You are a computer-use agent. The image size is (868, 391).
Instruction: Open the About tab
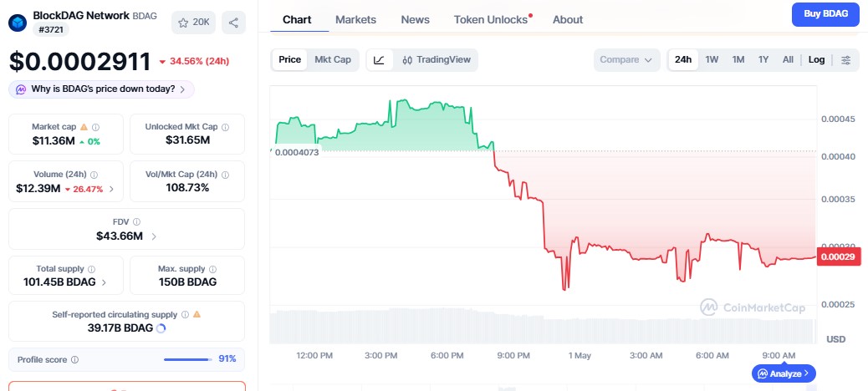coord(568,19)
